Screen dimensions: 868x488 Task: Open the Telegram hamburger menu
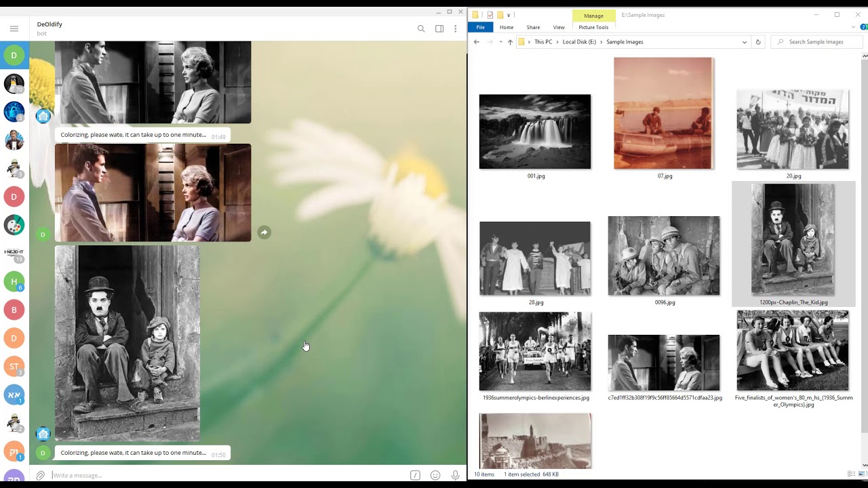coord(14,28)
